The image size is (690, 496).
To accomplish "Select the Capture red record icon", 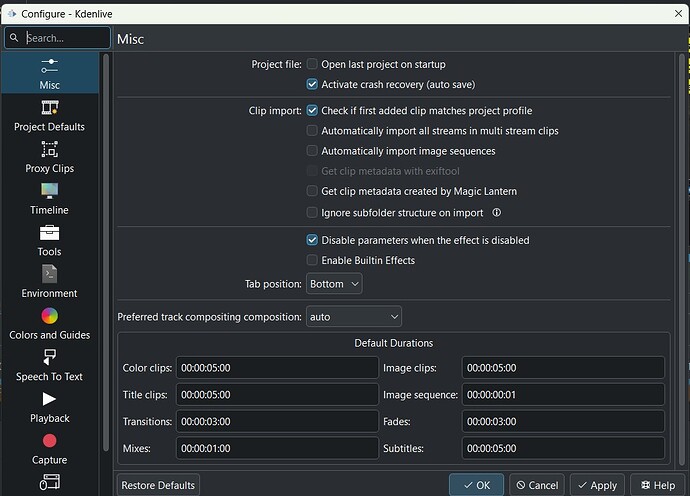I will (49, 441).
